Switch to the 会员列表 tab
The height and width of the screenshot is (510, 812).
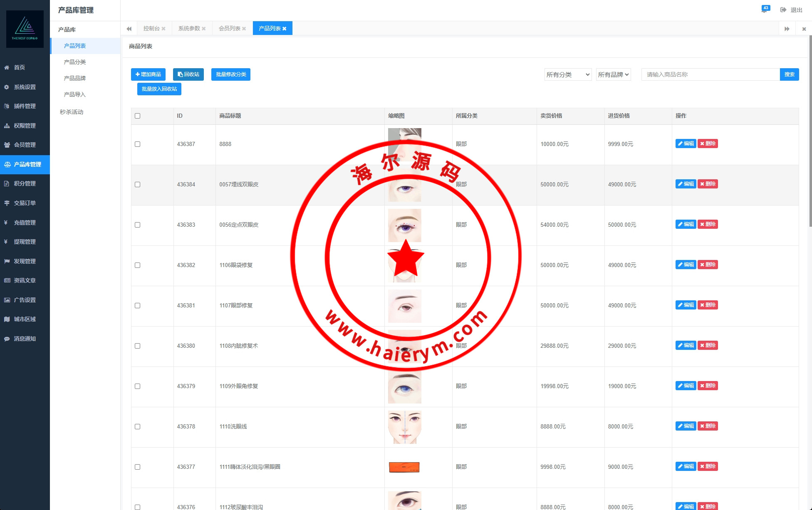click(x=230, y=28)
